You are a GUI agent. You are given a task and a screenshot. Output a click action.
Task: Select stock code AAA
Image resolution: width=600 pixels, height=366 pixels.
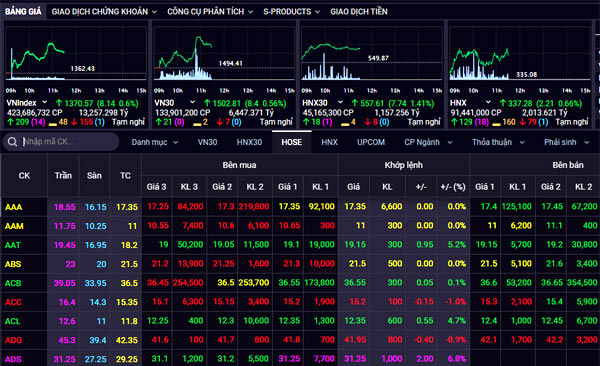coord(14,207)
